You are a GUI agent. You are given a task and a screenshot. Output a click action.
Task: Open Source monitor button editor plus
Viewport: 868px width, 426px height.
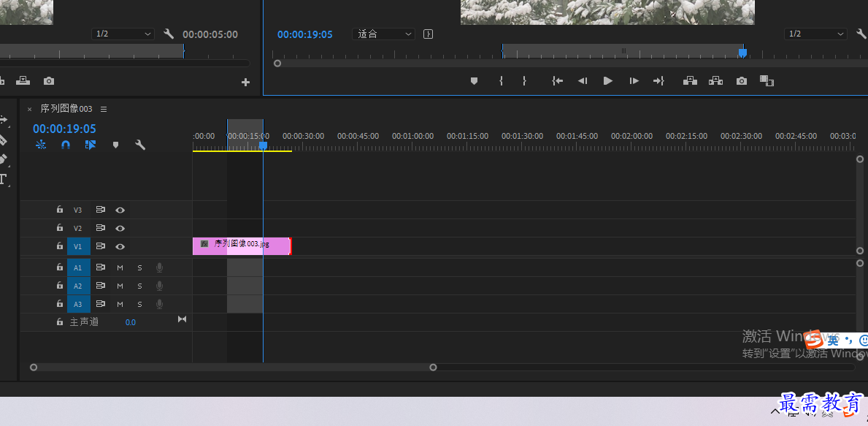(246, 83)
